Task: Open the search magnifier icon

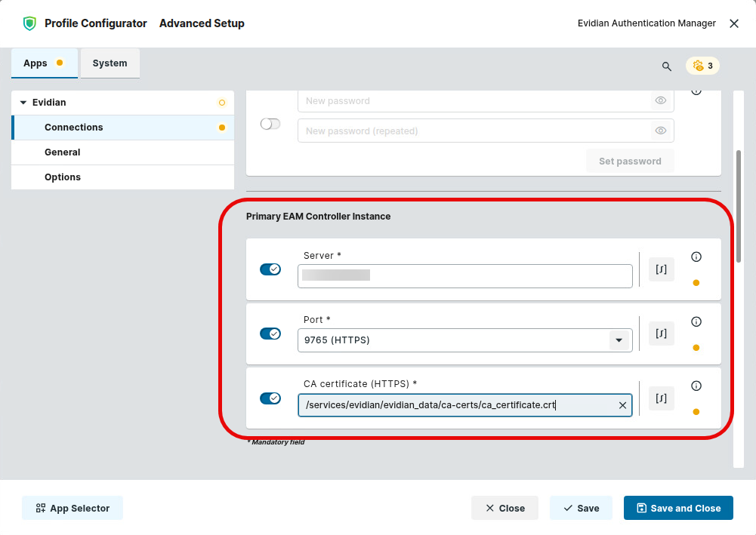Action: 666,66
